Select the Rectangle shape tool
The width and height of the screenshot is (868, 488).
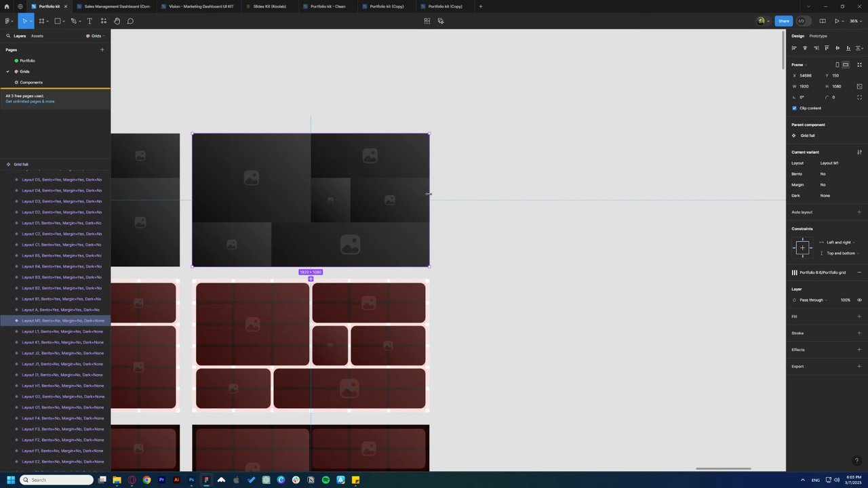(x=58, y=21)
